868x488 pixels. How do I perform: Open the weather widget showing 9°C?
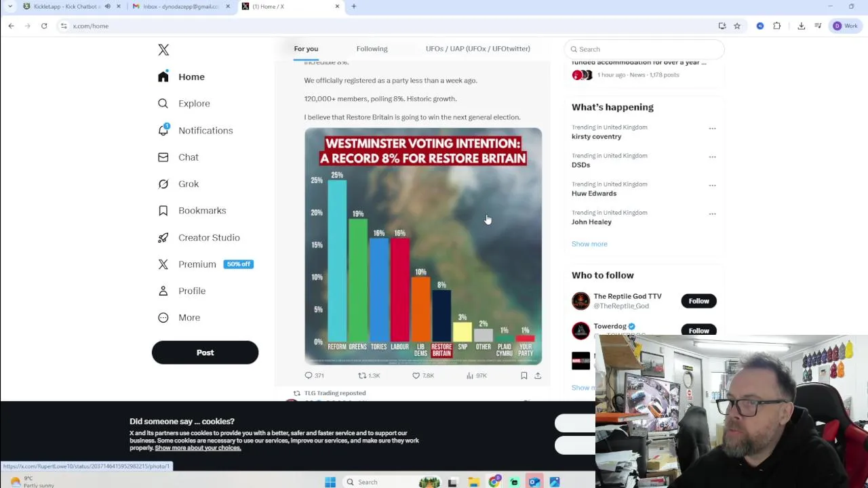[32, 482]
